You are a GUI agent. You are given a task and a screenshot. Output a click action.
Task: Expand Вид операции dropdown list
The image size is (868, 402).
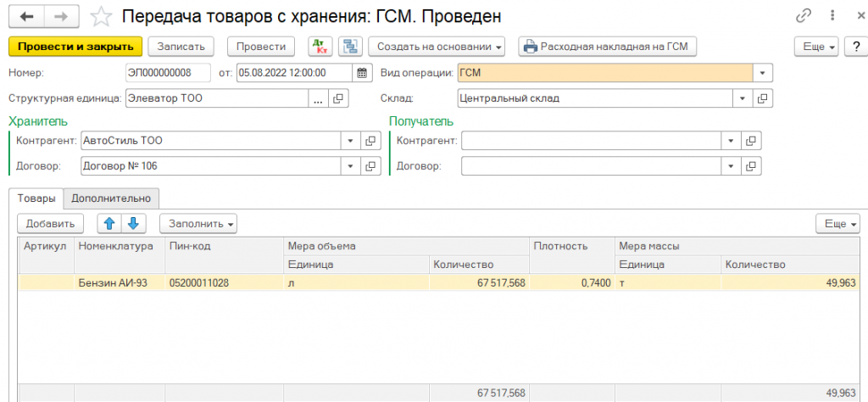(x=763, y=73)
